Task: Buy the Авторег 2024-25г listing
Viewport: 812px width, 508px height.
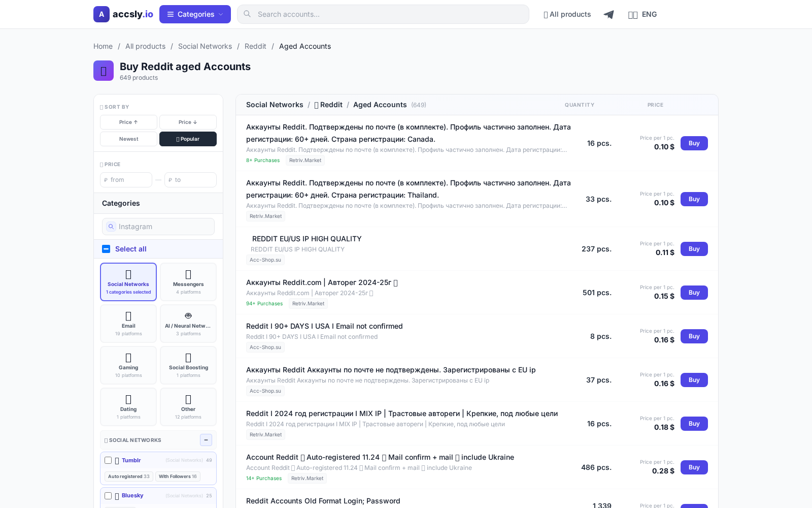Action: click(694, 293)
